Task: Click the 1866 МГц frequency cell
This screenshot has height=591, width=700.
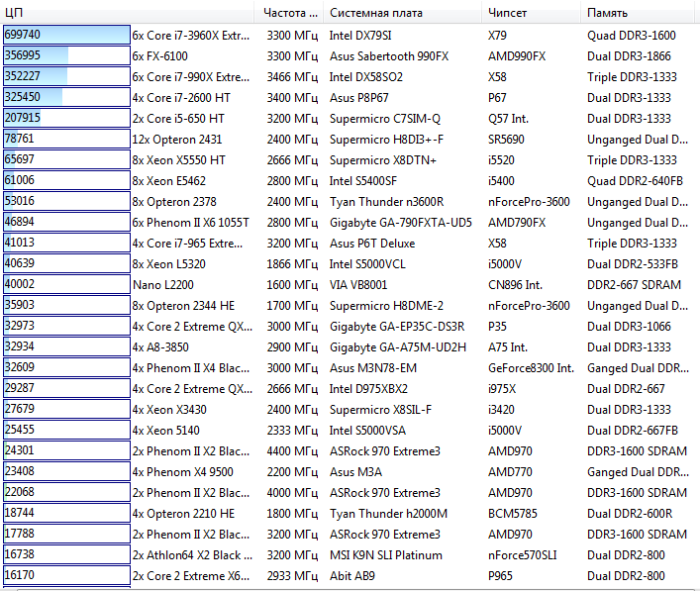Action: point(292,263)
